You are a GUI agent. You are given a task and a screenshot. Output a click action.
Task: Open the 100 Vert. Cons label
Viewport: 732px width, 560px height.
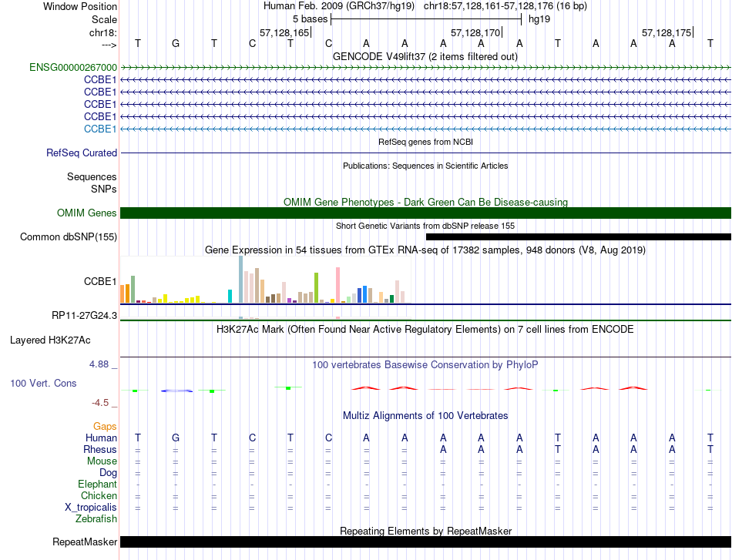pos(43,383)
